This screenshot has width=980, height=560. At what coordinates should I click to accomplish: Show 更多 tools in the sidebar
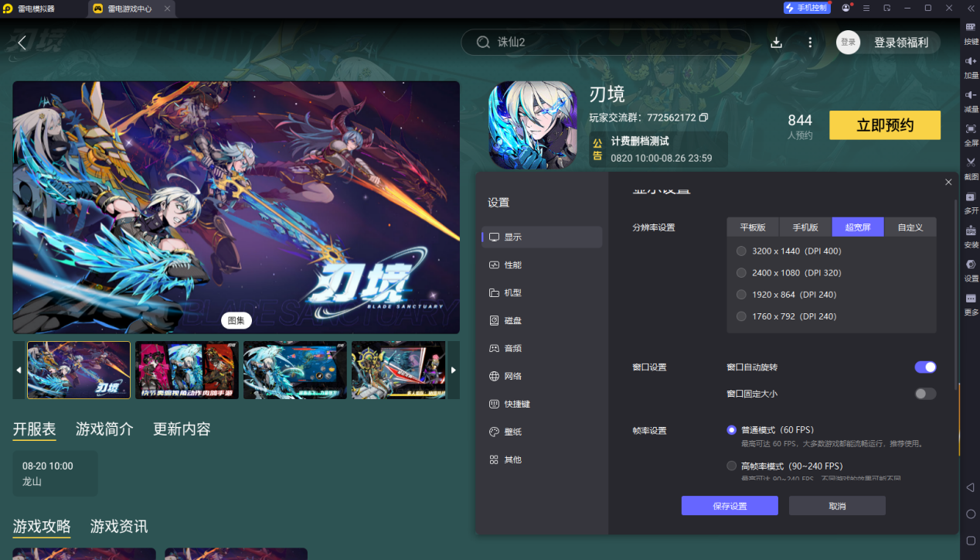(x=971, y=302)
